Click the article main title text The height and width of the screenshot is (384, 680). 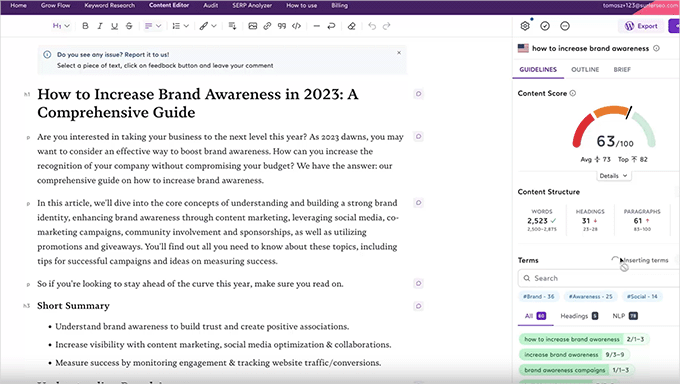(198, 103)
